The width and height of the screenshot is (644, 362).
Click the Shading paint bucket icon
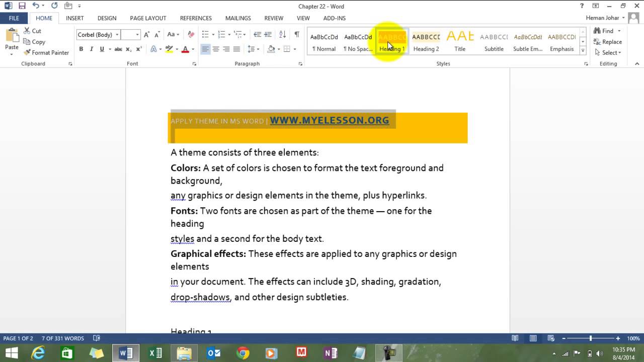pos(271,49)
